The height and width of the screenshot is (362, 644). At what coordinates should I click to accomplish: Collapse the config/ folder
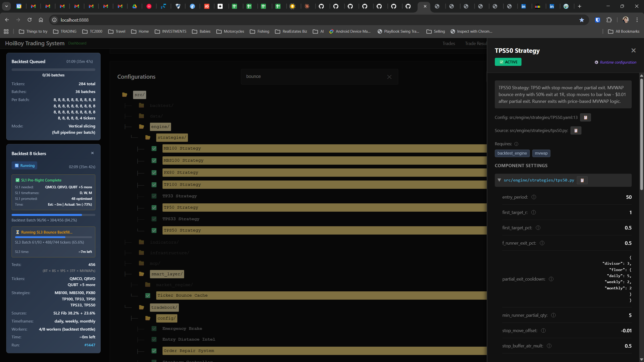[148, 318]
